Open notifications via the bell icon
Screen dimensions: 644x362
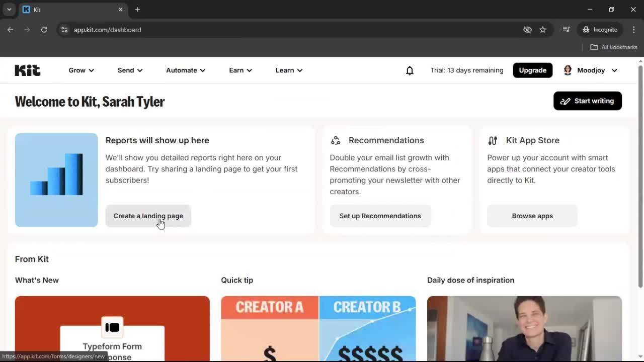click(x=410, y=70)
